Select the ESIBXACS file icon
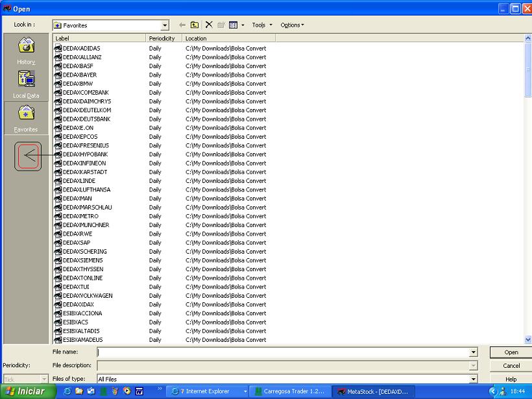This screenshot has width=532, height=399. point(58,322)
